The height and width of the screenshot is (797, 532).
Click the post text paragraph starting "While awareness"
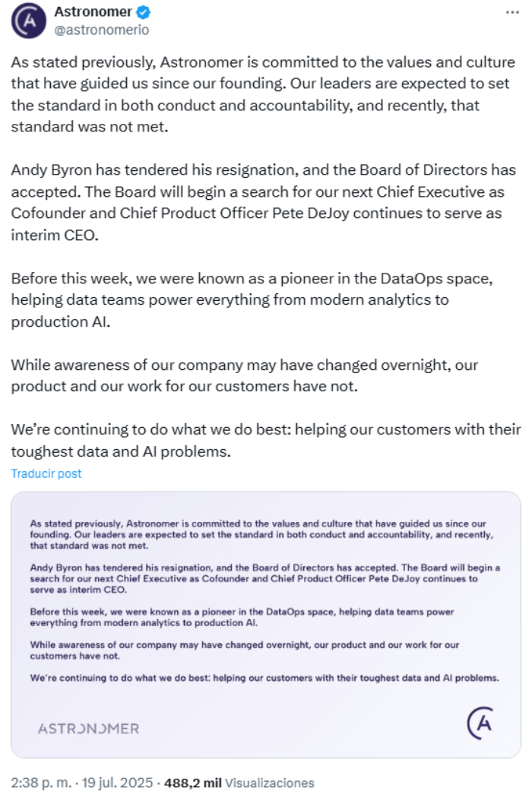243,375
